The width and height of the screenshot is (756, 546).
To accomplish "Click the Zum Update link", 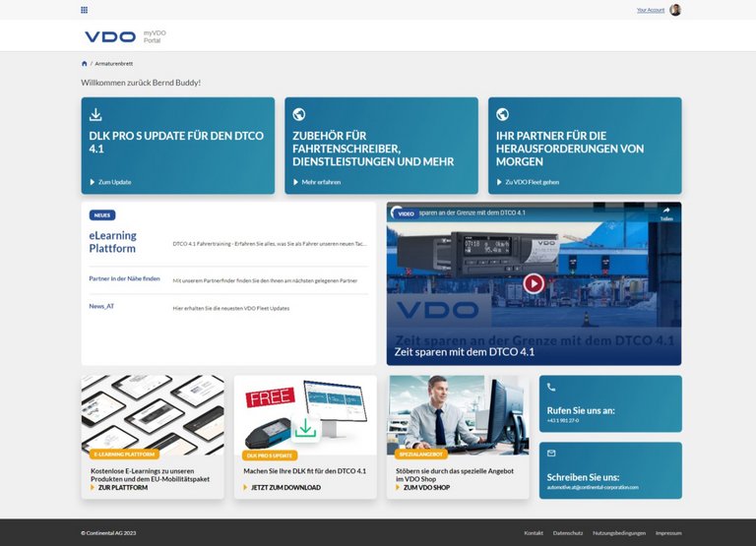I will [x=113, y=182].
